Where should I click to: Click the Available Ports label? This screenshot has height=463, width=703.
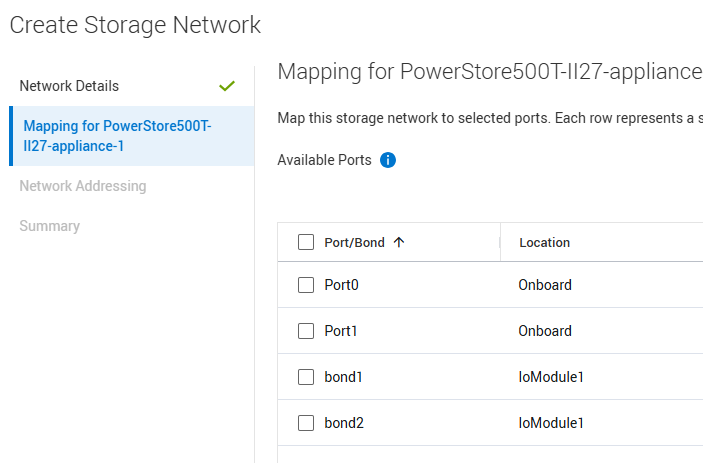(x=324, y=160)
